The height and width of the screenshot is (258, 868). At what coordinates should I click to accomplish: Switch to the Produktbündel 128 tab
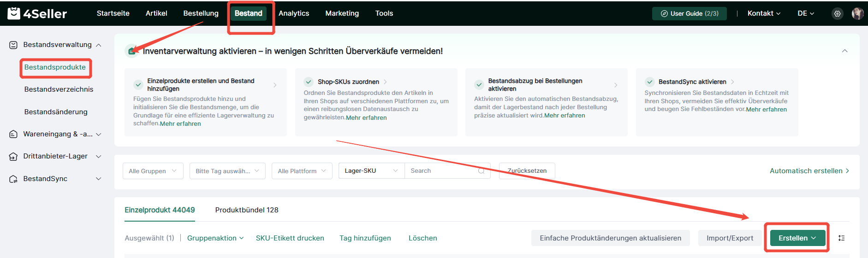247,210
